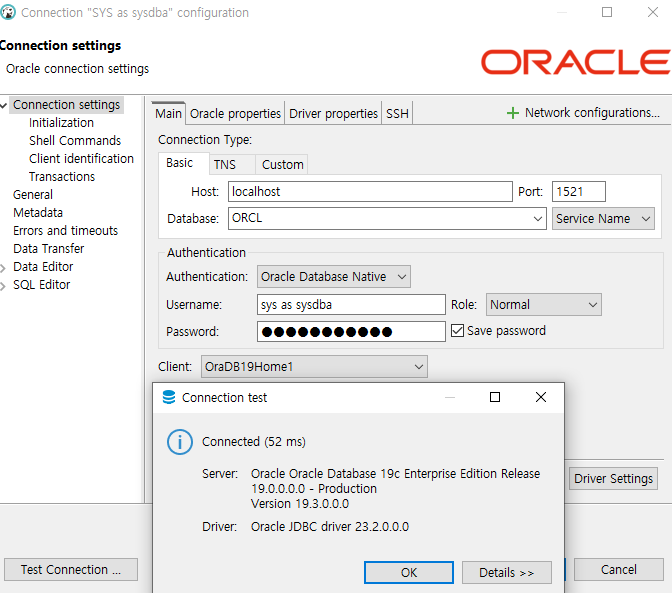Click the Username input field
The image size is (672, 593).
351,305
